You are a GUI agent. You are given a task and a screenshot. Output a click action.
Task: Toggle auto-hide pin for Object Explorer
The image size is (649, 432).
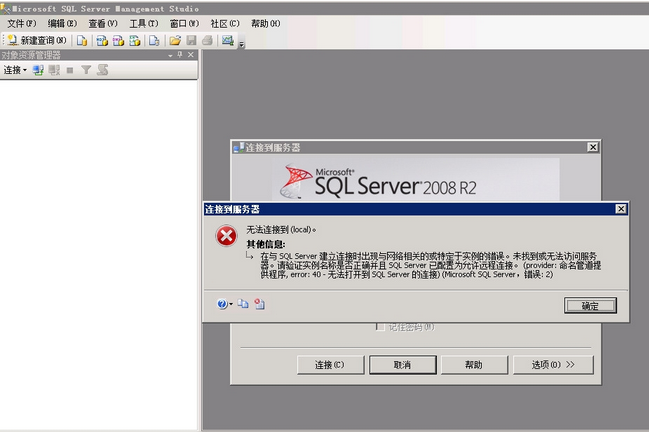coord(180,55)
